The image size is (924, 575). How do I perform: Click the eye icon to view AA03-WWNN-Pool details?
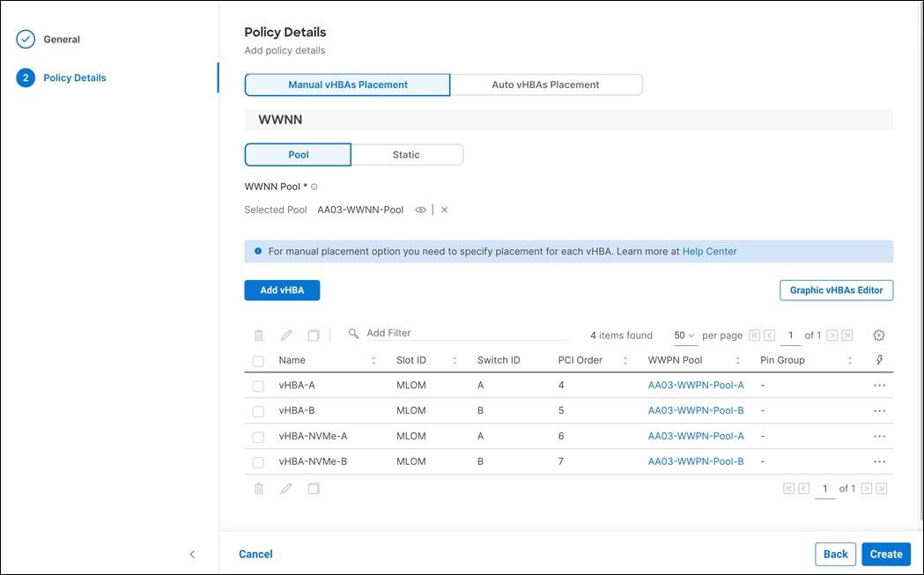[x=420, y=210]
